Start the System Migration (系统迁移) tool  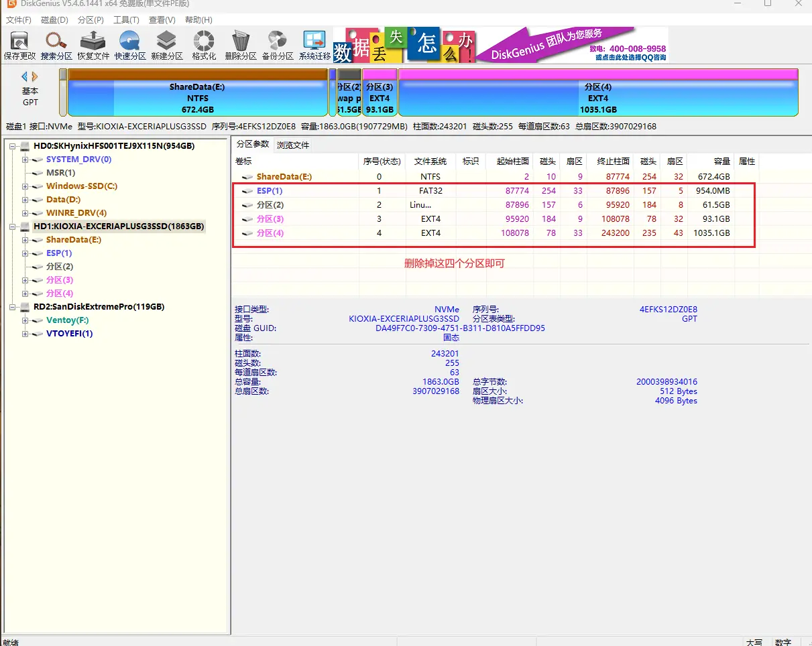coord(314,46)
